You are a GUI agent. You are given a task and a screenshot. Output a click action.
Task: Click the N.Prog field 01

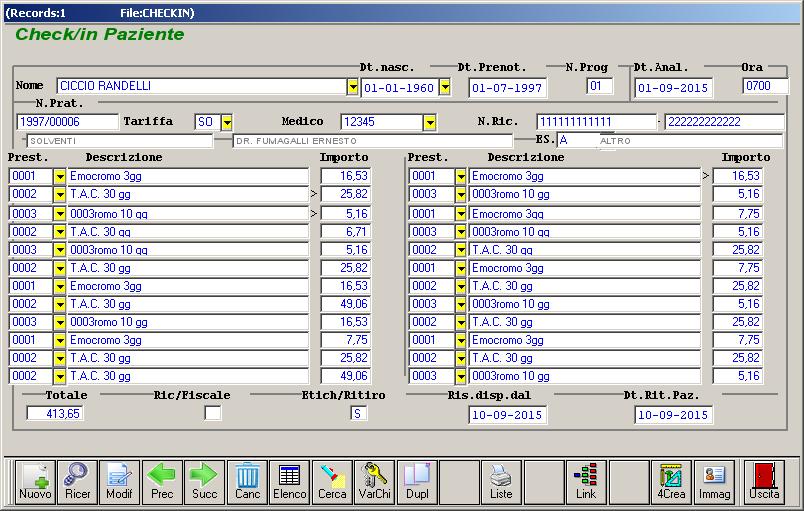point(599,86)
